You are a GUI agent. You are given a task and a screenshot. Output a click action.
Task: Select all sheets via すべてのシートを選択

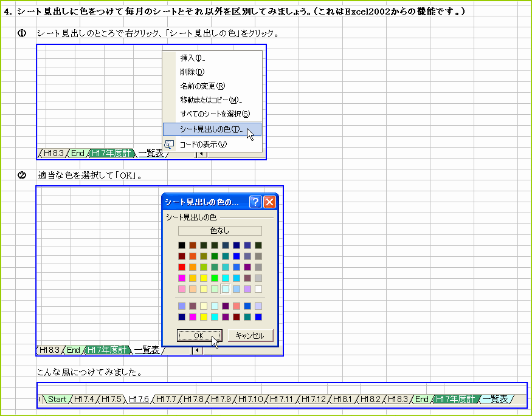click(x=207, y=114)
